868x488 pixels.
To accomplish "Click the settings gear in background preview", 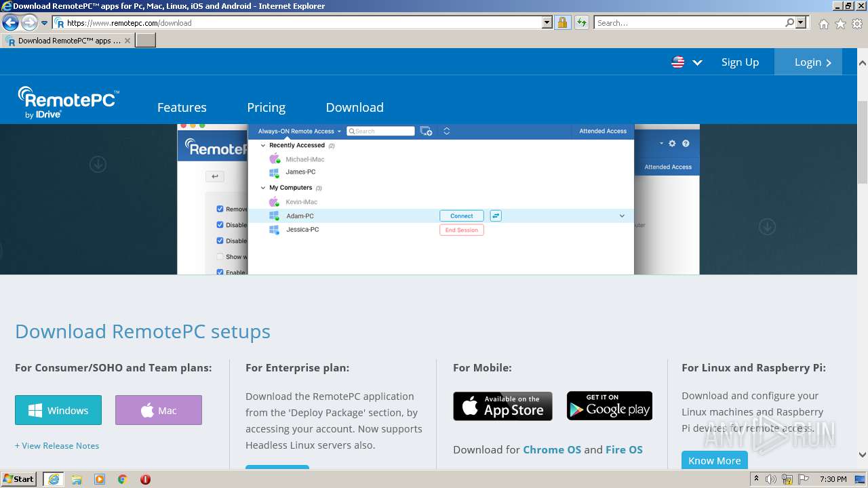I will point(672,144).
